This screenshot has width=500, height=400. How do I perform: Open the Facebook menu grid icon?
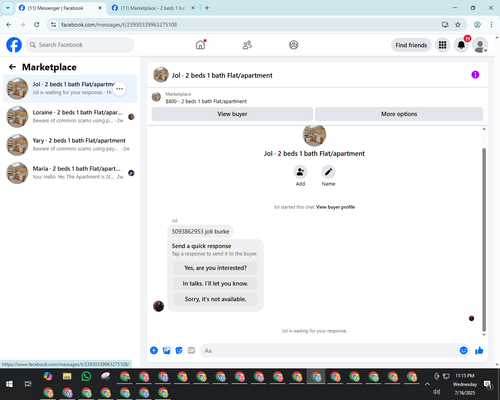(x=442, y=45)
